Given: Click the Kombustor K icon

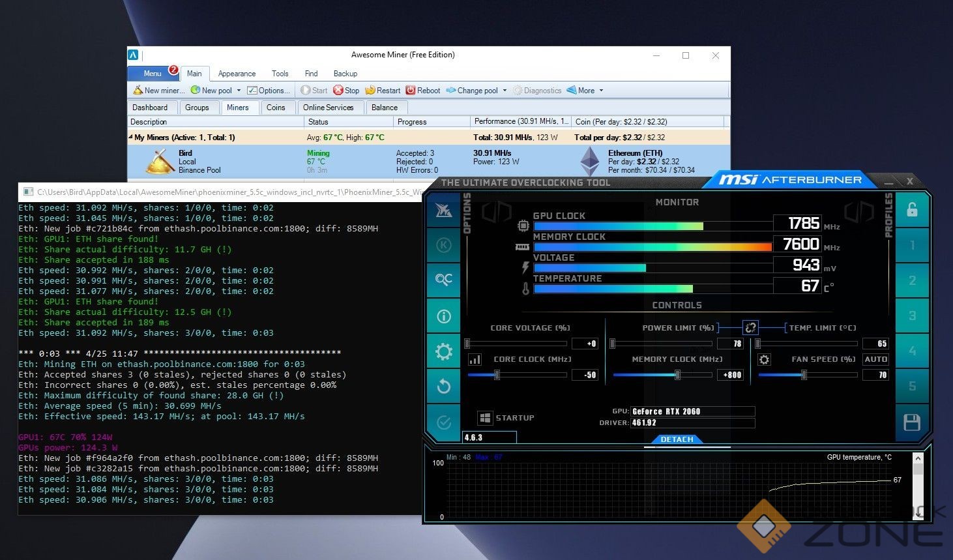Looking at the screenshot, I should [444, 245].
